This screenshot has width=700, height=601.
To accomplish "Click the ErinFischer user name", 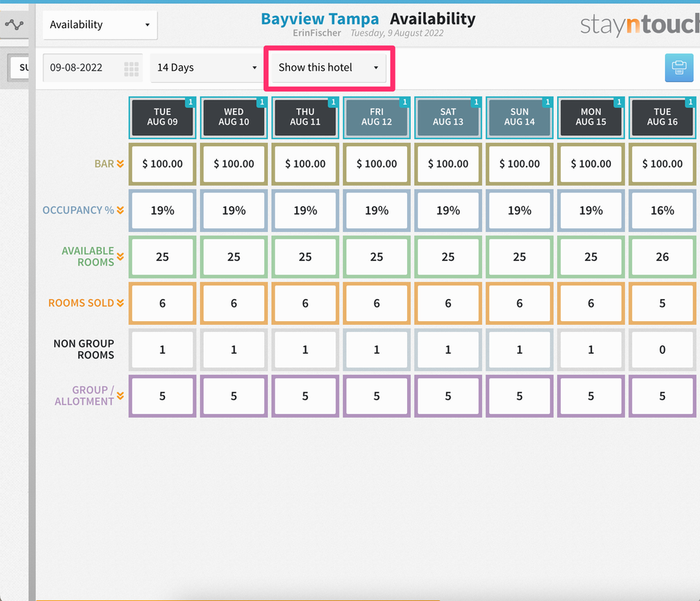I will point(317,33).
